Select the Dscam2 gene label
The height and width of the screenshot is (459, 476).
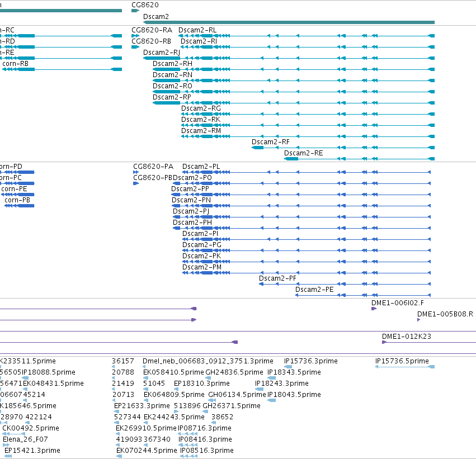click(155, 17)
